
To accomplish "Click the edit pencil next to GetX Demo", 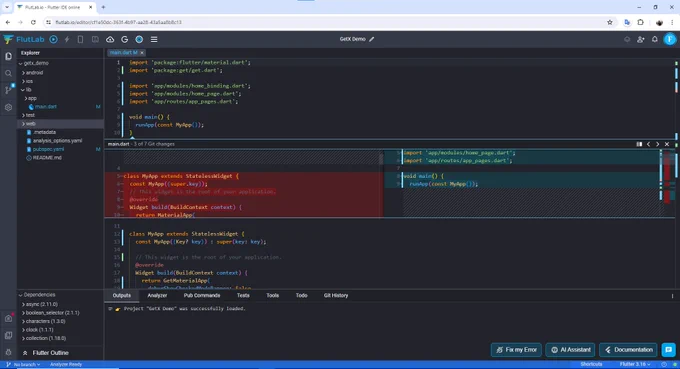I will 372,39.
